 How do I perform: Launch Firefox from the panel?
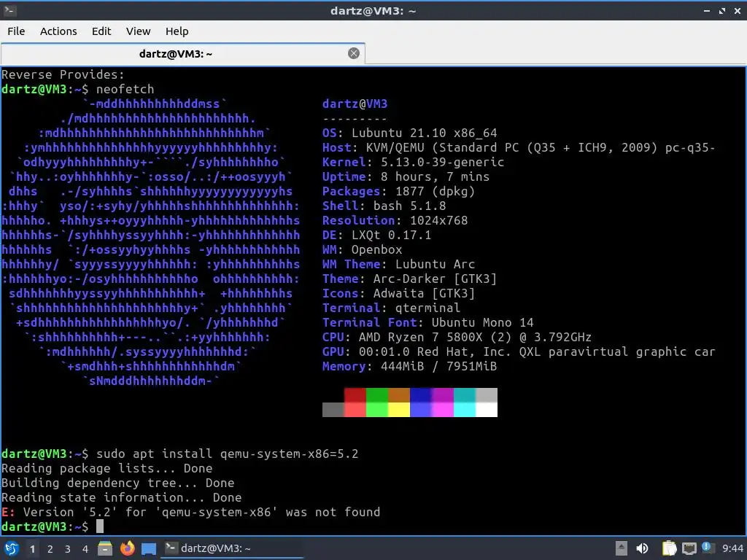pos(127,548)
